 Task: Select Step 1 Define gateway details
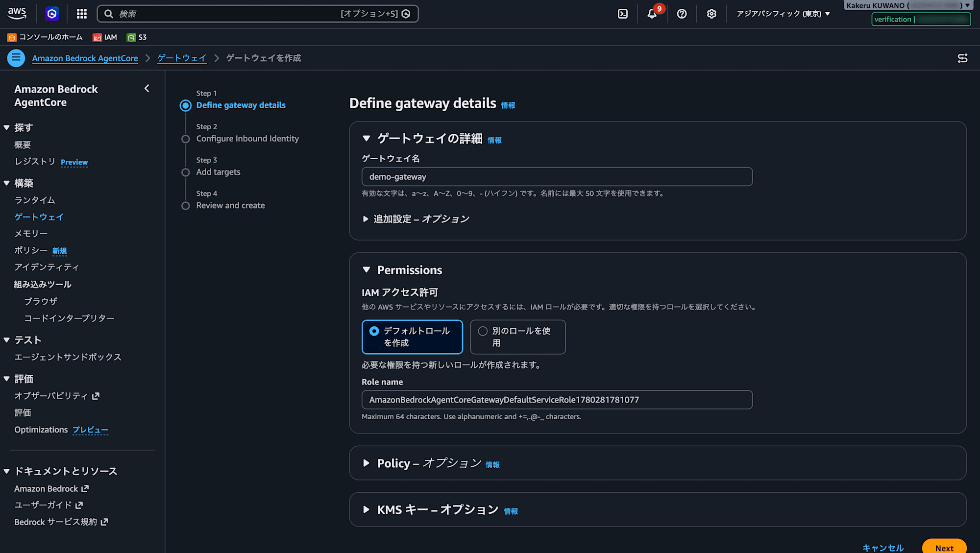pos(241,105)
